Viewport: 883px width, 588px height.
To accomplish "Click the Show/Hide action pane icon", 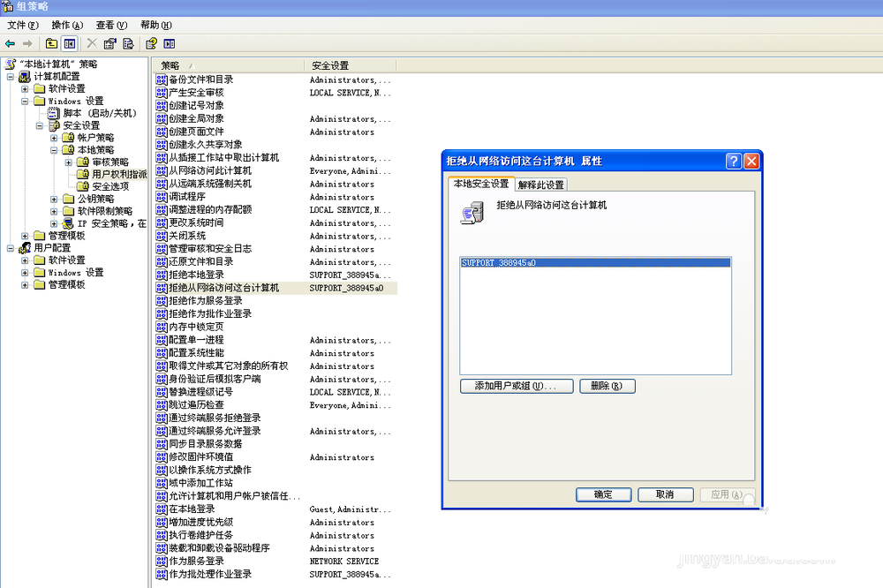I will (x=170, y=42).
